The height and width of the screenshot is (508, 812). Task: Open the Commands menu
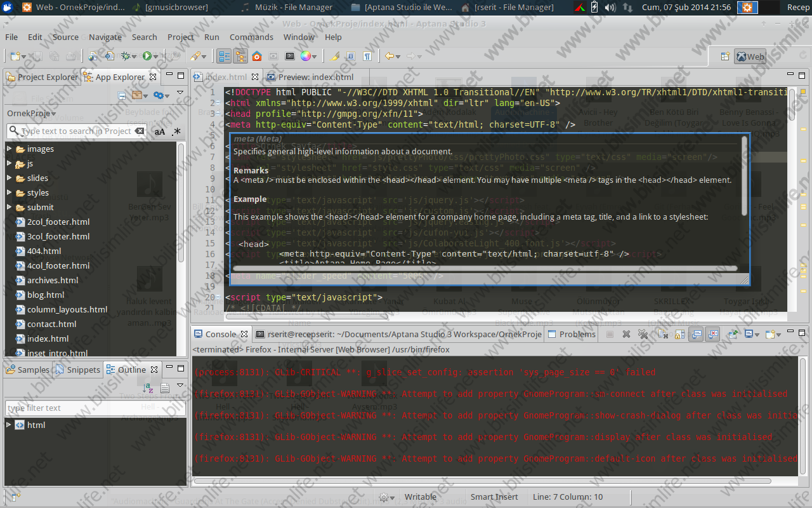click(251, 37)
